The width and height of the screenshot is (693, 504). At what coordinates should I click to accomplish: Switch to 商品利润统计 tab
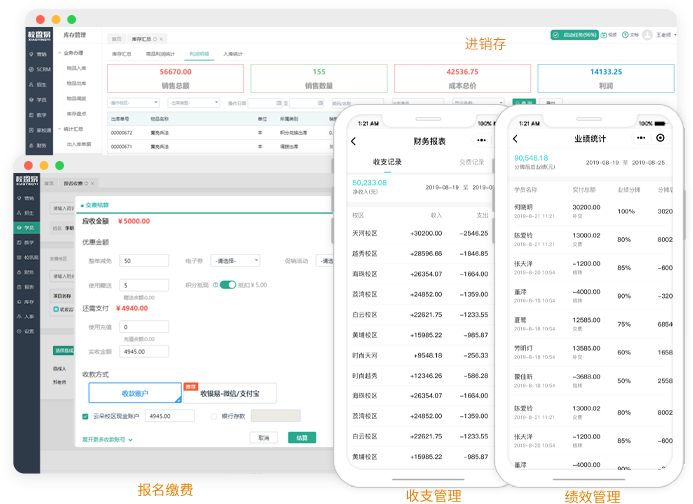161,54
